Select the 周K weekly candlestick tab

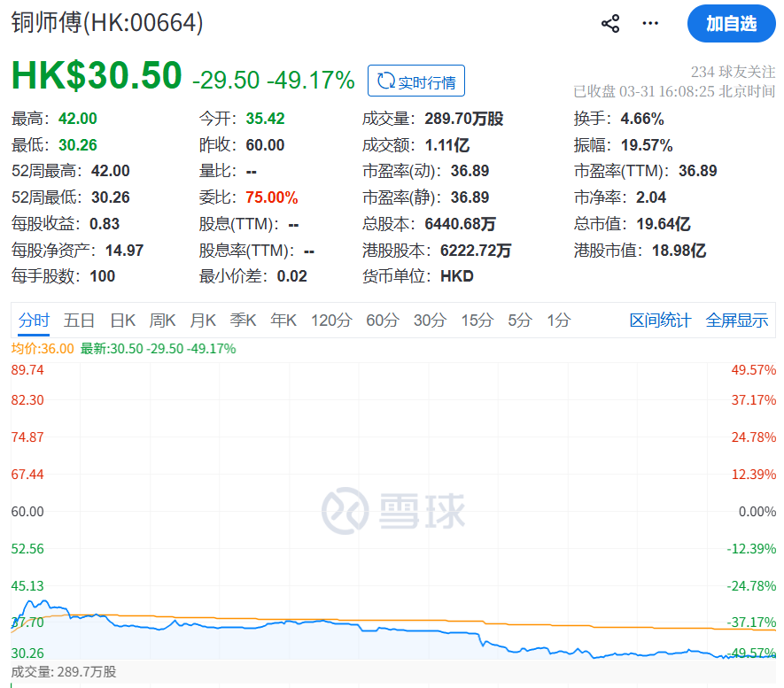(x=163, y=321)
